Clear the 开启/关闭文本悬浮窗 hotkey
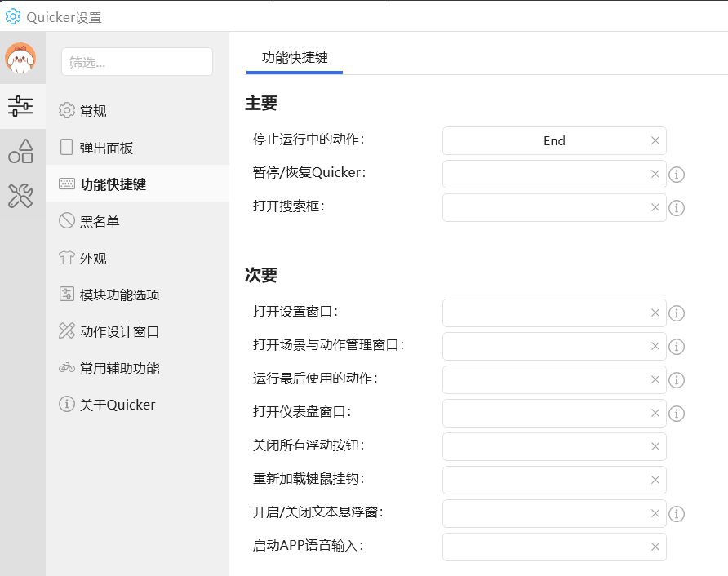Screen dimensions: 728x576 [x=655, y=513]
